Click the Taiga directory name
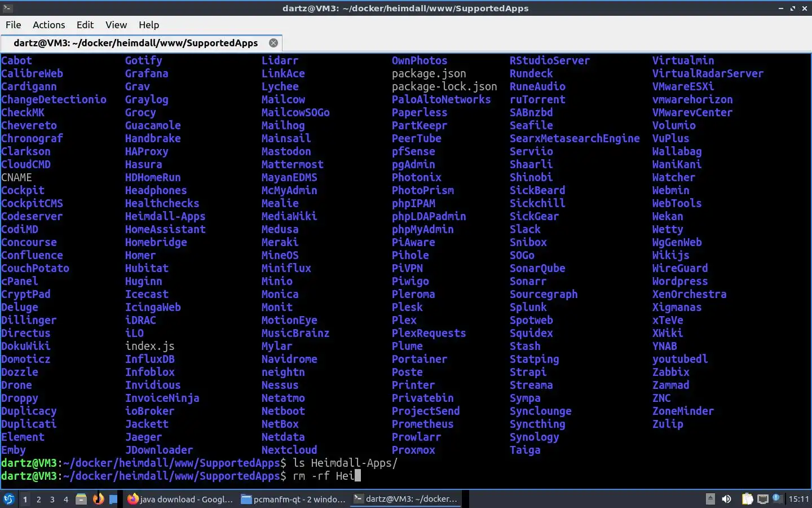 pyautogui.click(x=525, y=450)
